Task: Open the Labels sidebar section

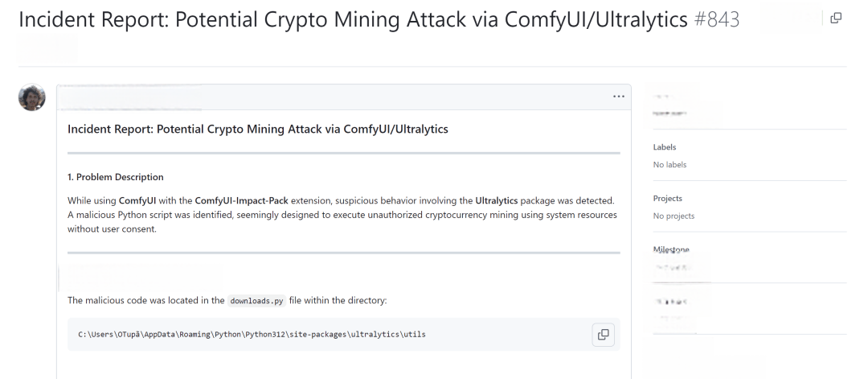Action: [x=665, y=147]
